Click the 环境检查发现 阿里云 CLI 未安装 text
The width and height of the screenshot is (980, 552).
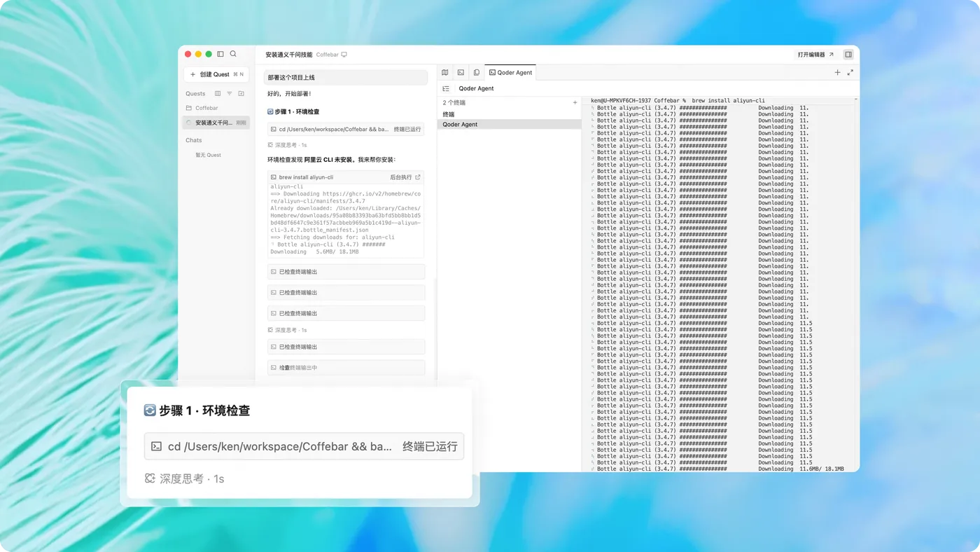tap(331, 160)
